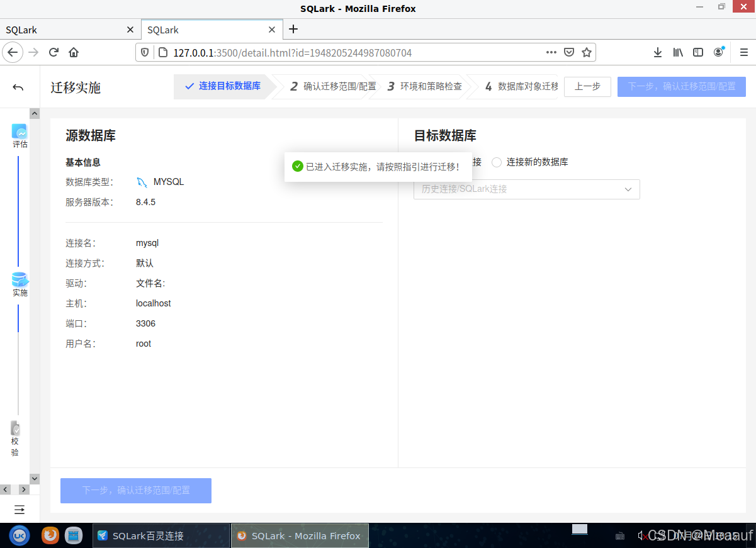Screen dimensions: 756x548
Task: Click sidebar scrollbar up arrow
Action: click(x=35, y=114)
